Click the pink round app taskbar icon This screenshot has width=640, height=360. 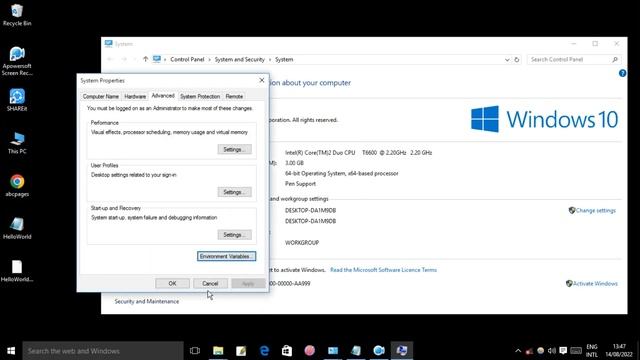pos(310,351)
